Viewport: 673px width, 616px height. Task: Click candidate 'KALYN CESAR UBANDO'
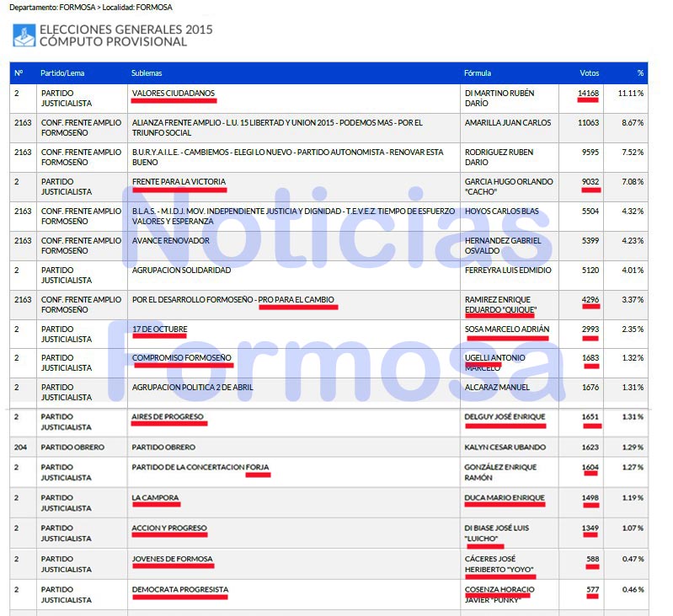(x=505, y=447)
